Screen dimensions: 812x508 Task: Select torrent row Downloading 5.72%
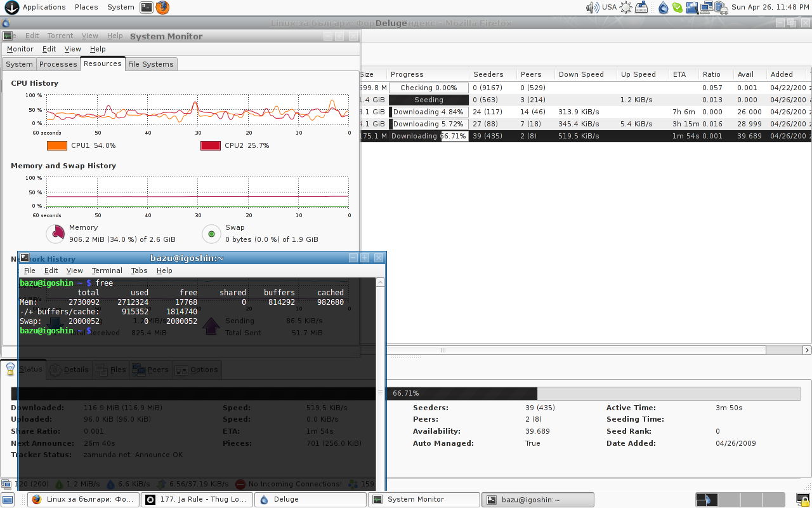(x=586, y=124)
